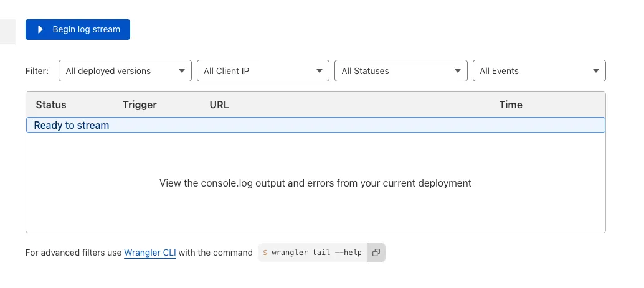644x288 pixels.
Task: Click the Status column header
Action: click(x=51, y=105)
